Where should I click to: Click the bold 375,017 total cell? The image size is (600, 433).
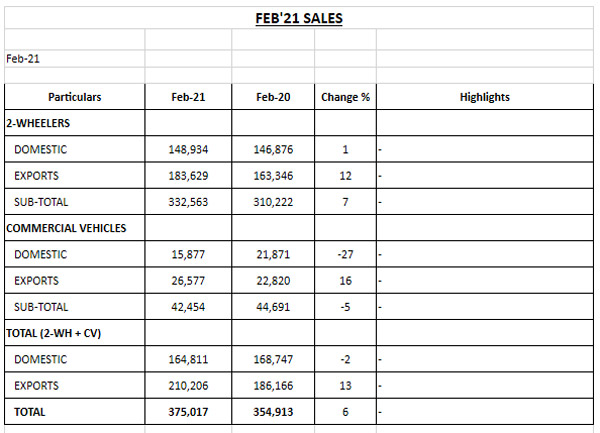187,411
